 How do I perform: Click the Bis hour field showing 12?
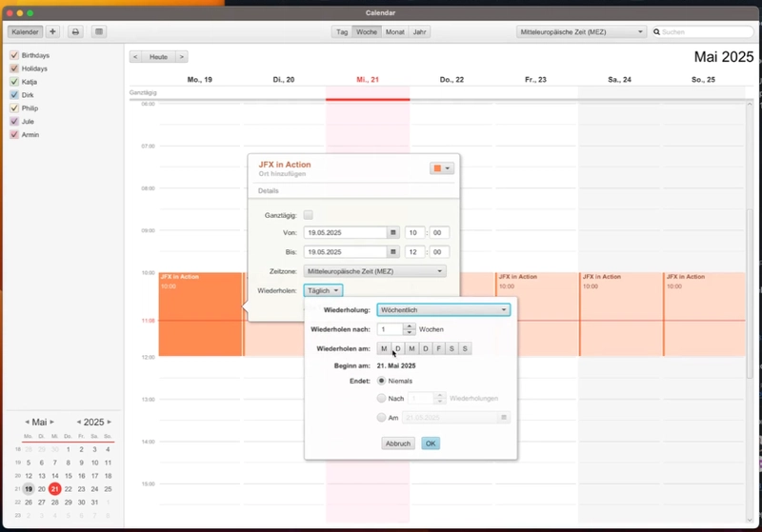tap(414, 252)
